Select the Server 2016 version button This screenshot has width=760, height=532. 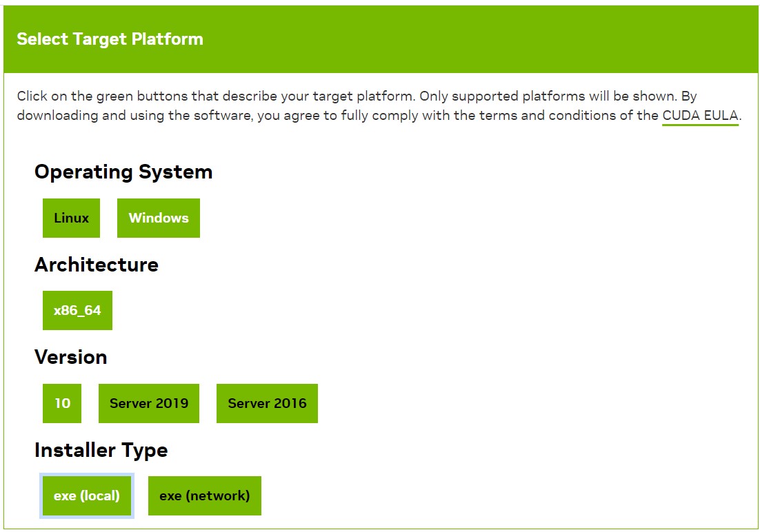[x=267, y=403]
